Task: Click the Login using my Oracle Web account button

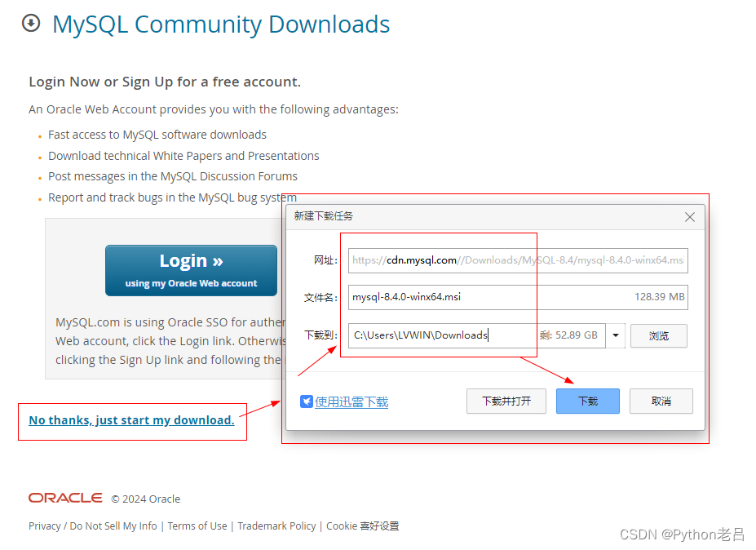Action: pyautogui.click(x=191, y=270)
